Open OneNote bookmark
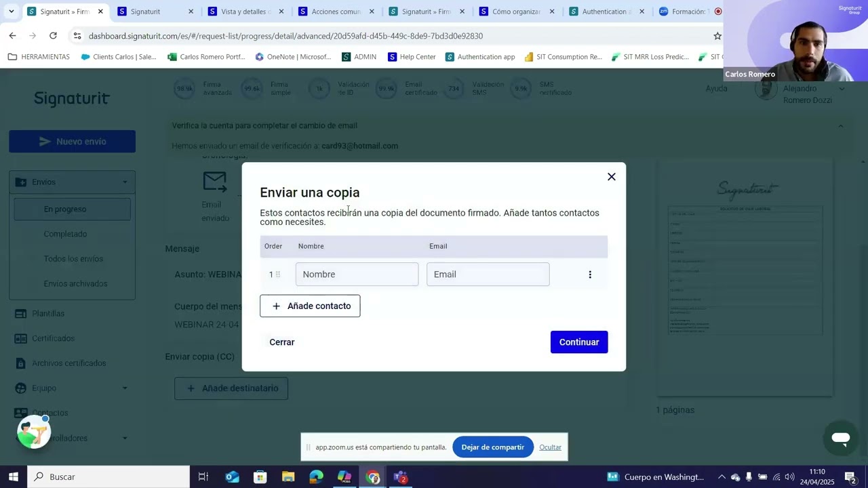 [293, 57]
